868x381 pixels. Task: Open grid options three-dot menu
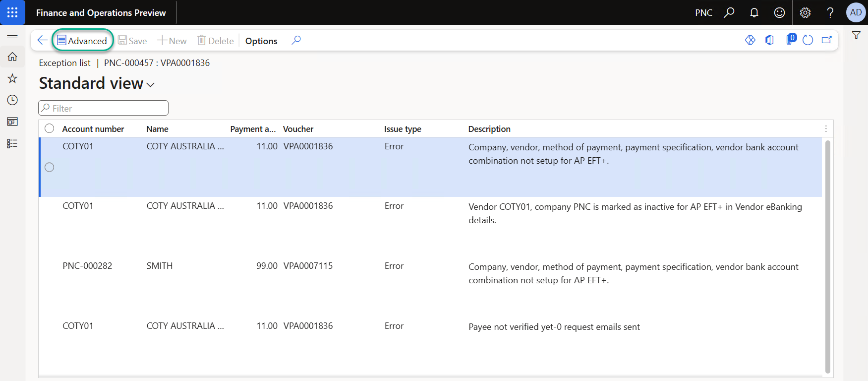click(826, 128)
